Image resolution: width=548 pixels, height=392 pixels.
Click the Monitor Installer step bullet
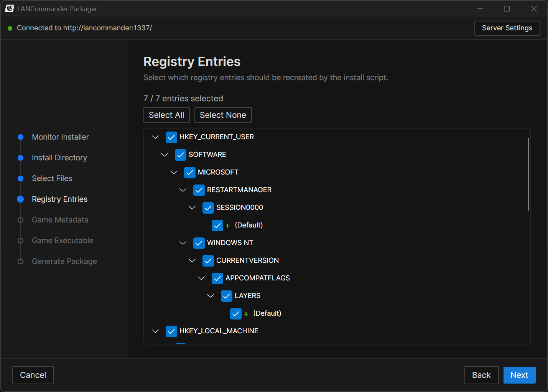tap(21, 137)
